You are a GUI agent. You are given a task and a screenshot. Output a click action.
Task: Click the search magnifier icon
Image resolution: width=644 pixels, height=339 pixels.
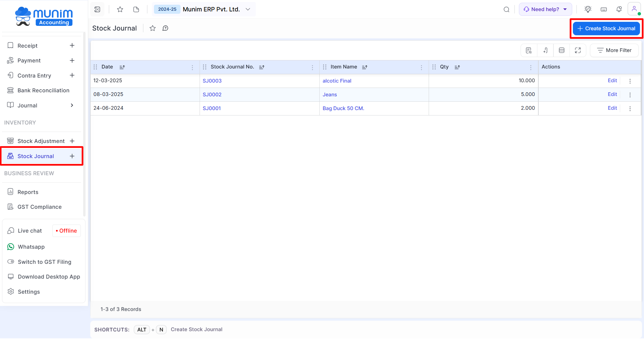[506, 9]
